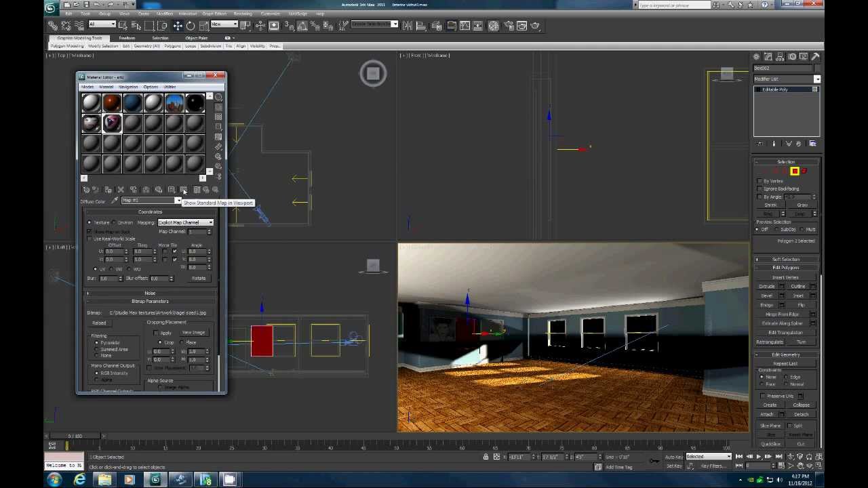Click Sample Type icon in Material Editor
Screen dimensions: 868x488
[218, 98]
